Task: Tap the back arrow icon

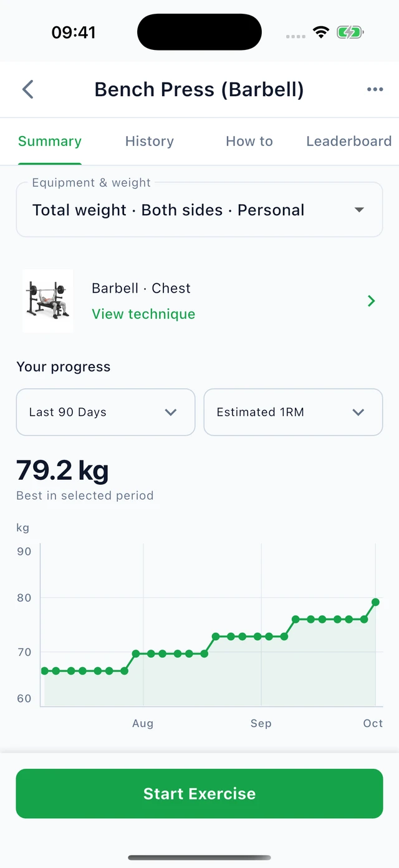Action: coord(27,89)
